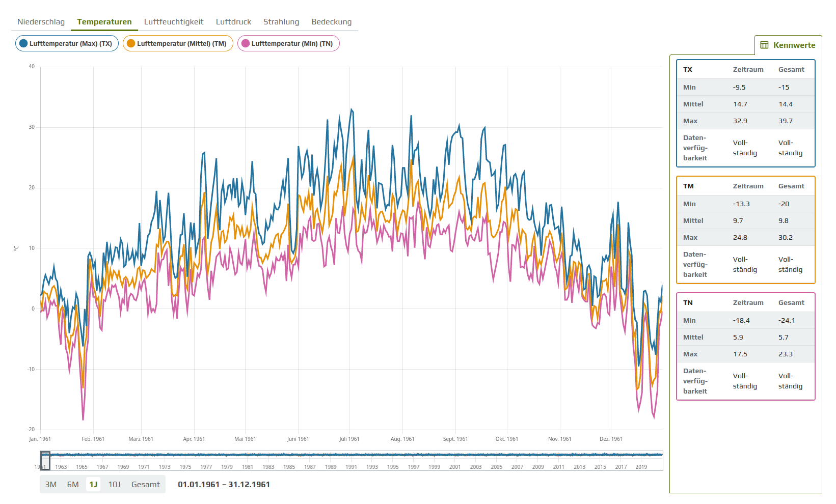The height and width of the screenshot is (504, 836).
Task: Jump to 1971 in the timeline navigator
Action: tap(144, 467)
